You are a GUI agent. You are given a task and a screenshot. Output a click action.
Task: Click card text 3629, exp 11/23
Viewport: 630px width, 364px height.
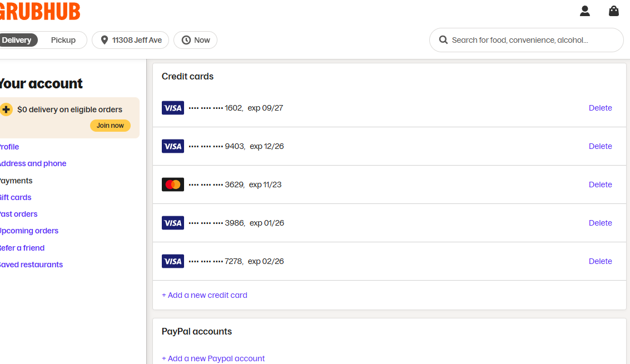(x=253, y=185)
